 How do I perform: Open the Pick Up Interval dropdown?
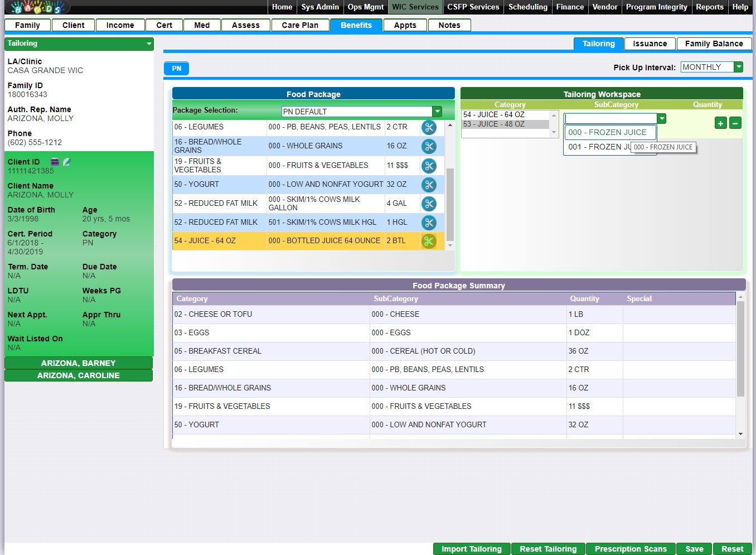[738, 67]
